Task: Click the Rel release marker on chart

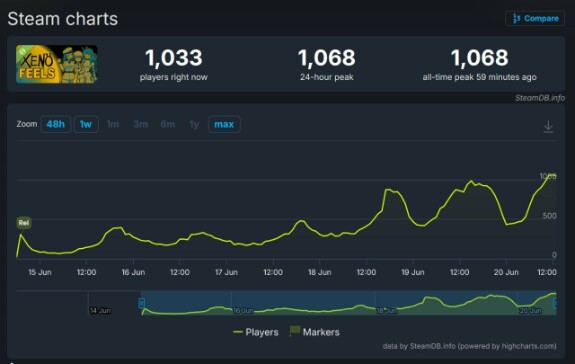Action: (24, 223)
